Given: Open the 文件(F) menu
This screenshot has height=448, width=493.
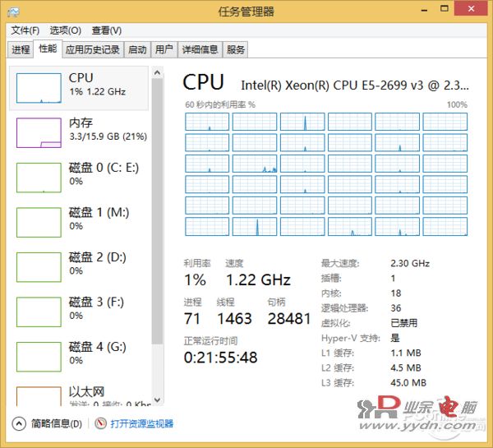Looking at the screenshot, I should (x=25, y=30).
